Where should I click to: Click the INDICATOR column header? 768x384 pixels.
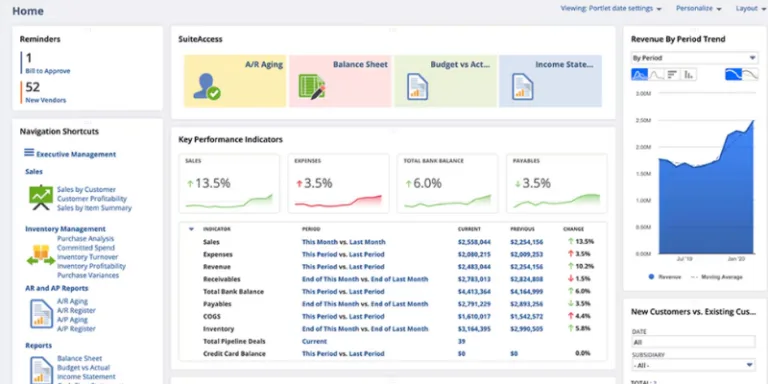(216, 229)
